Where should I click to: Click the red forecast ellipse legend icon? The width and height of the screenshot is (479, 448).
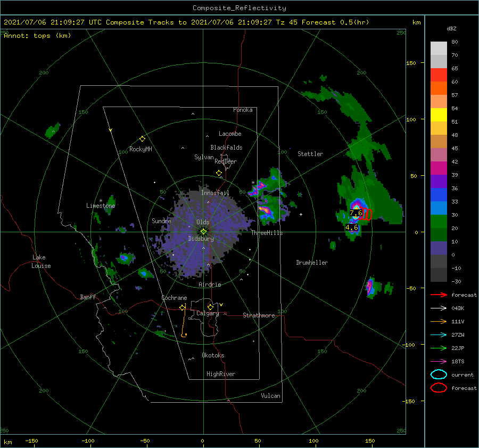click(x=439, y=388)
